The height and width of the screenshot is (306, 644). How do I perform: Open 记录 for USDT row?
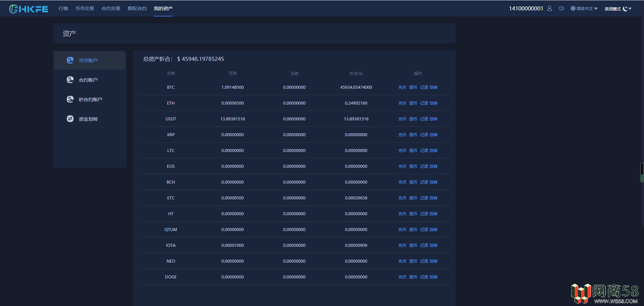click(424, 119)
